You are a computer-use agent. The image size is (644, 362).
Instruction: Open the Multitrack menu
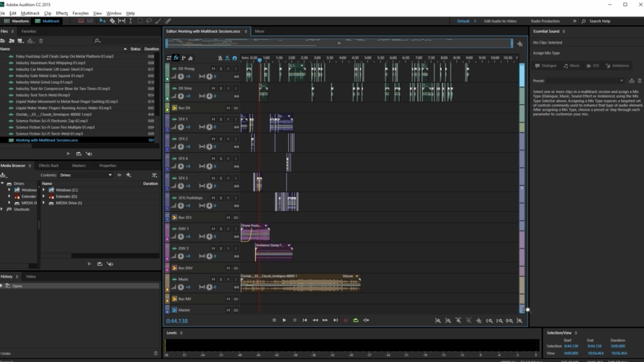click(x=30, y=13)
